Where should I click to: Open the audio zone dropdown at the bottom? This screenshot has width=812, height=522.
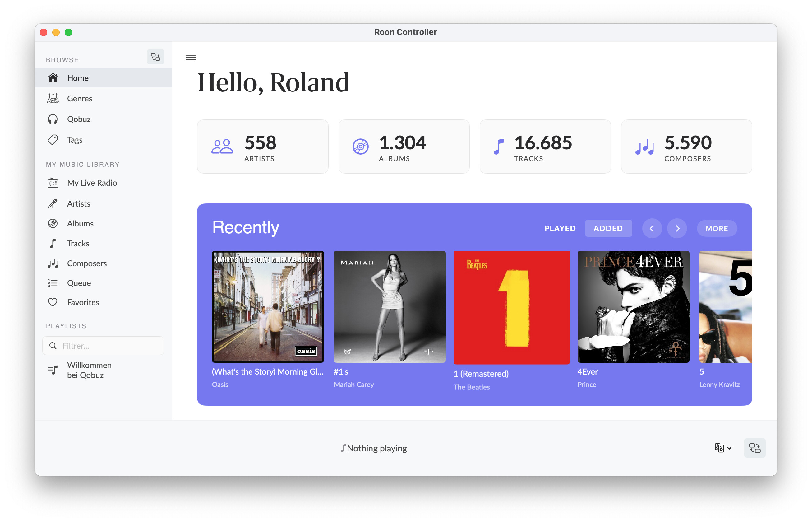723,448
